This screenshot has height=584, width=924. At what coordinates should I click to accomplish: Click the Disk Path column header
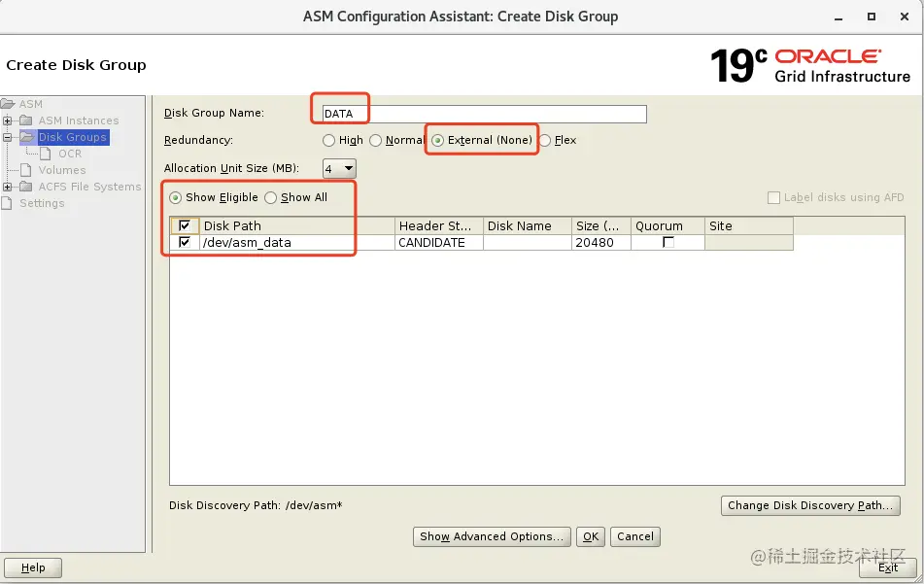point(296,226)
